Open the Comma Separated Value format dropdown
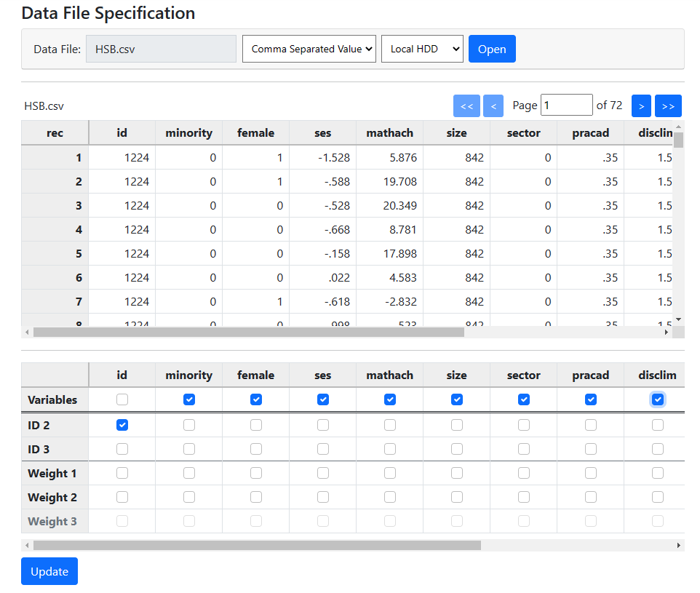This screenshot has width=700, height=593. tap(309, 49)
